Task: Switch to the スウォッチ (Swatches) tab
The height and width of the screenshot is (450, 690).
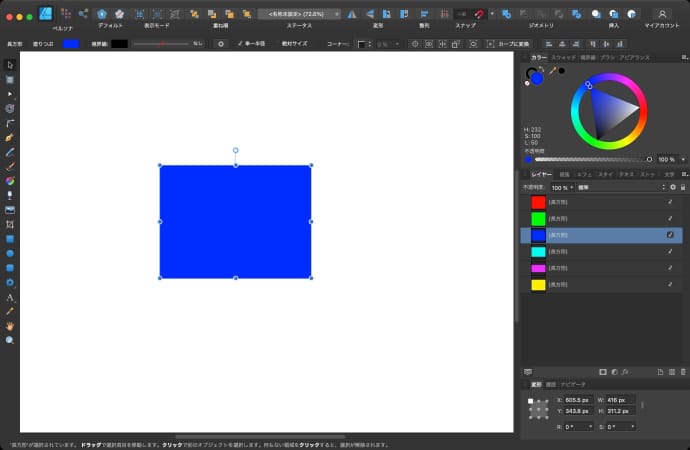Action: tap(563, 58)
